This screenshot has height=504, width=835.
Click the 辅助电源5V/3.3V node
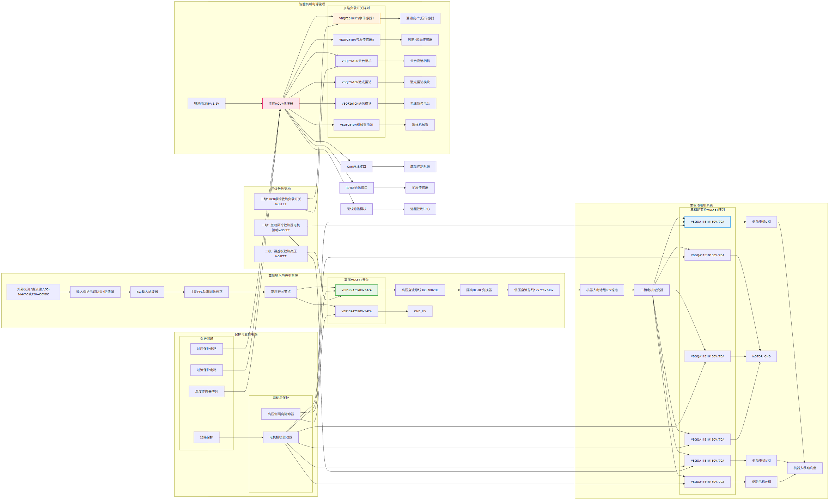(207, 104)
